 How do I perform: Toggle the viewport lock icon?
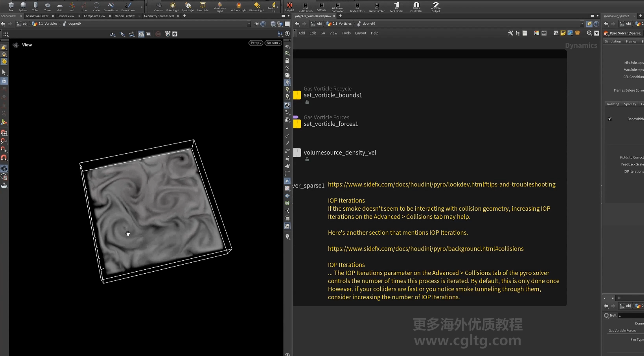click(x=287, y=61)
